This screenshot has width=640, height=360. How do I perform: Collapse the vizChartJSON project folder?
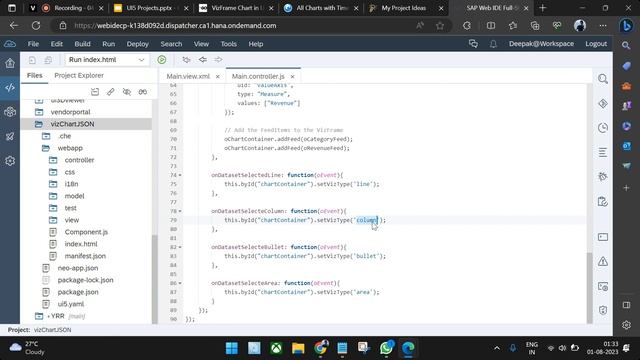point(39,124)
